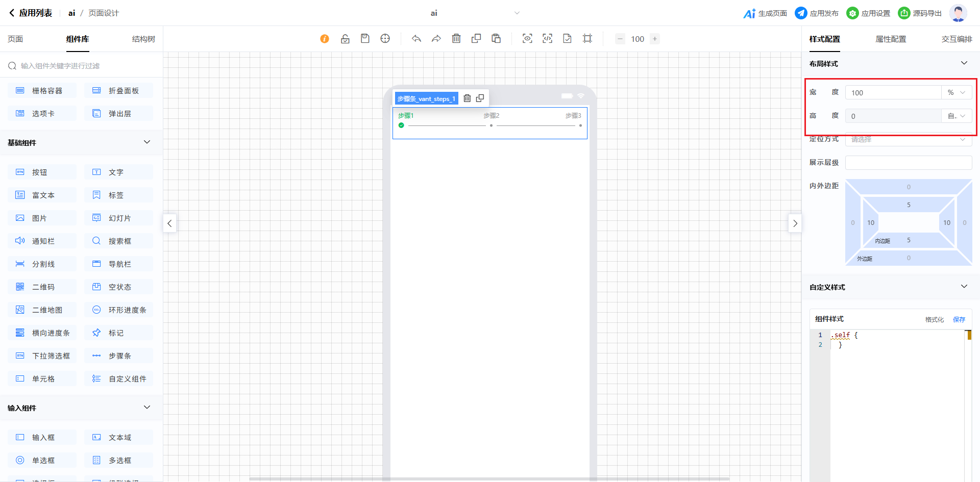Open the width unit dropdown showing %
The height and width of the screenshot is (482, 980).
pos(957,93)
